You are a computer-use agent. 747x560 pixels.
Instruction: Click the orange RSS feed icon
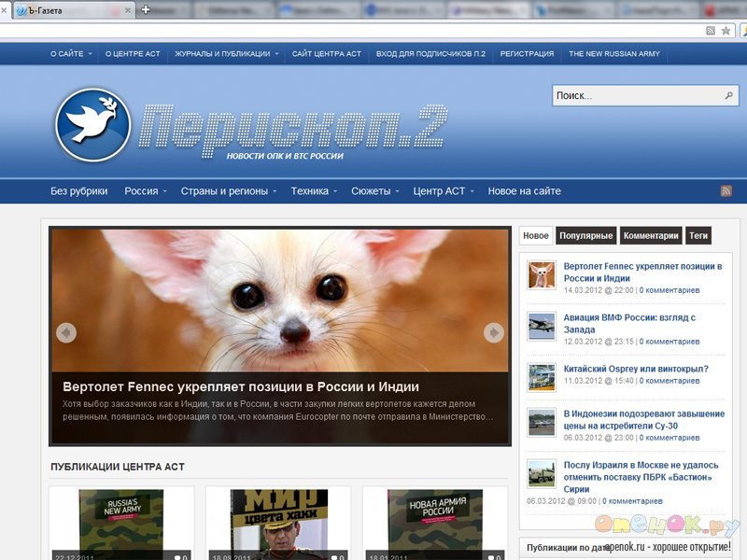click(x=726, y=191)
